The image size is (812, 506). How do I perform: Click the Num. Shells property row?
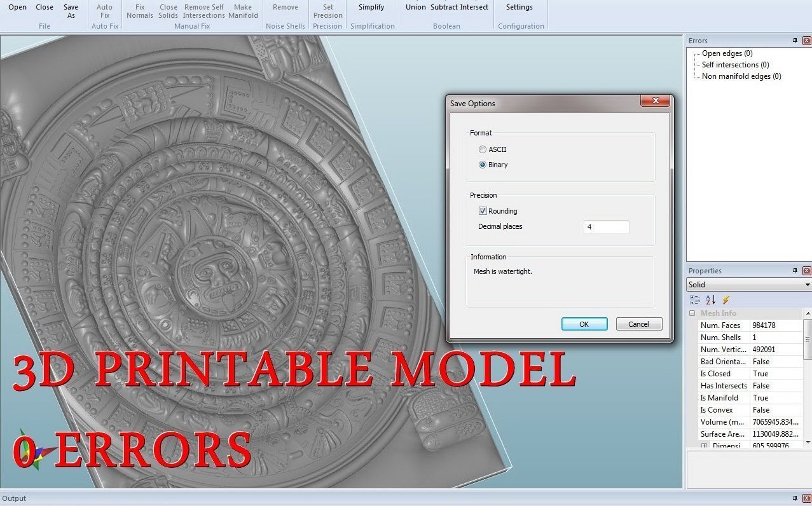pos(751,338)
